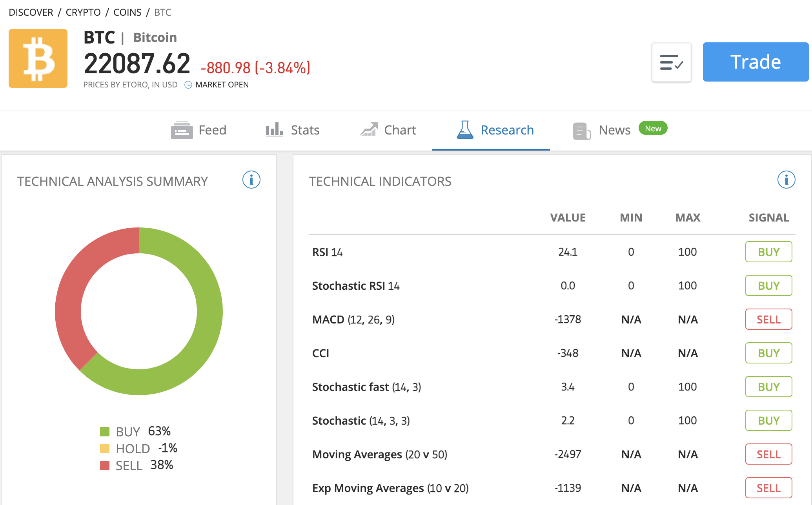
Task: Open the watchlist checklist icon
Action: click(x=671, y=62)
